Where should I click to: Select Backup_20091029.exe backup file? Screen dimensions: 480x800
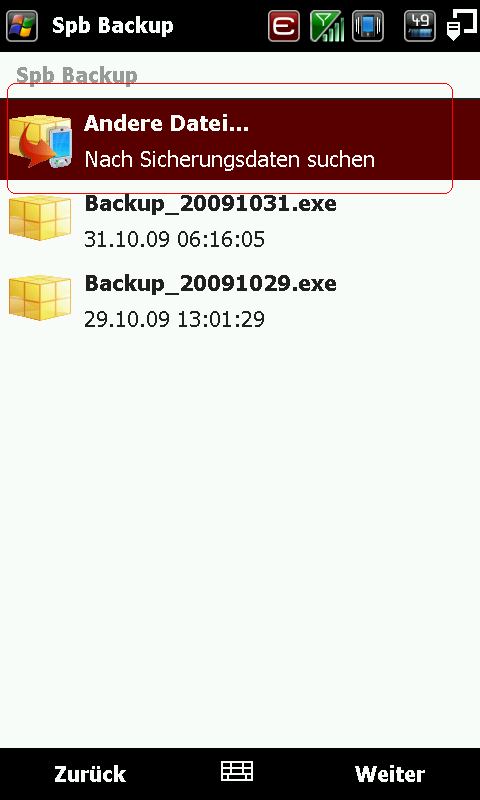(240, 300)
